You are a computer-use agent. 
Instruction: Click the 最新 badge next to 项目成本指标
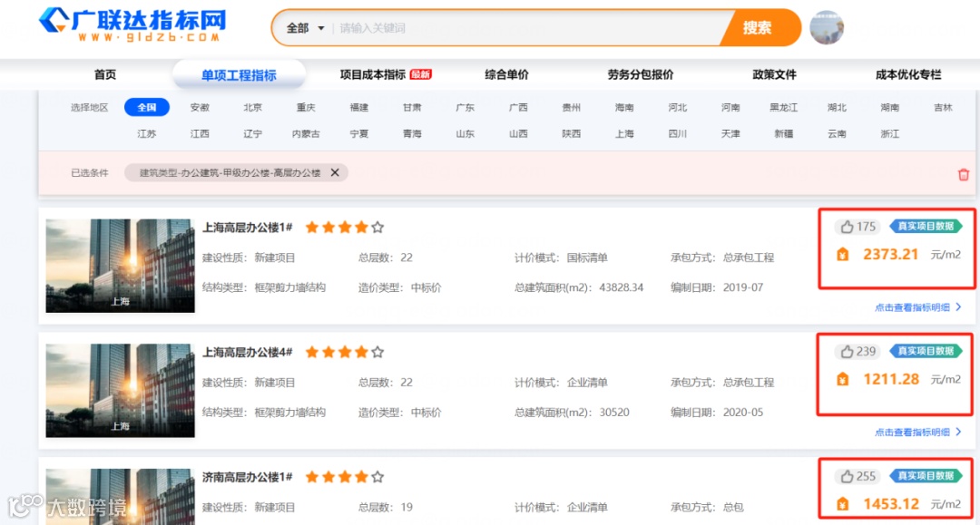(421, 74)
